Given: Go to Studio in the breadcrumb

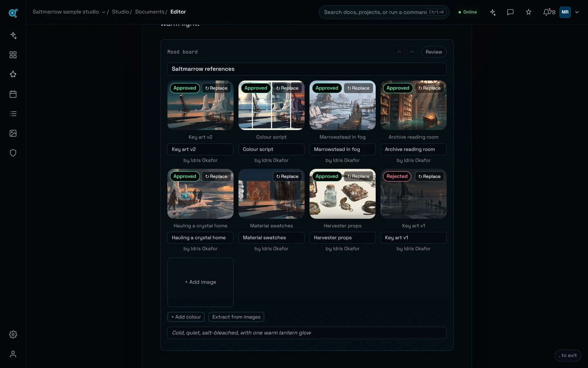Looking at the screenshot, I should pos(120,12).
